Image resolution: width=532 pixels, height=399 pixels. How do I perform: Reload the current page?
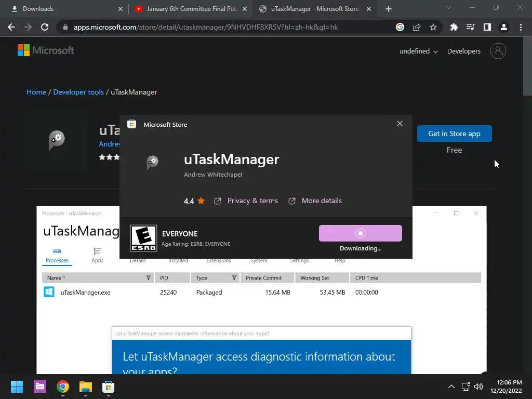pos(45,27)
